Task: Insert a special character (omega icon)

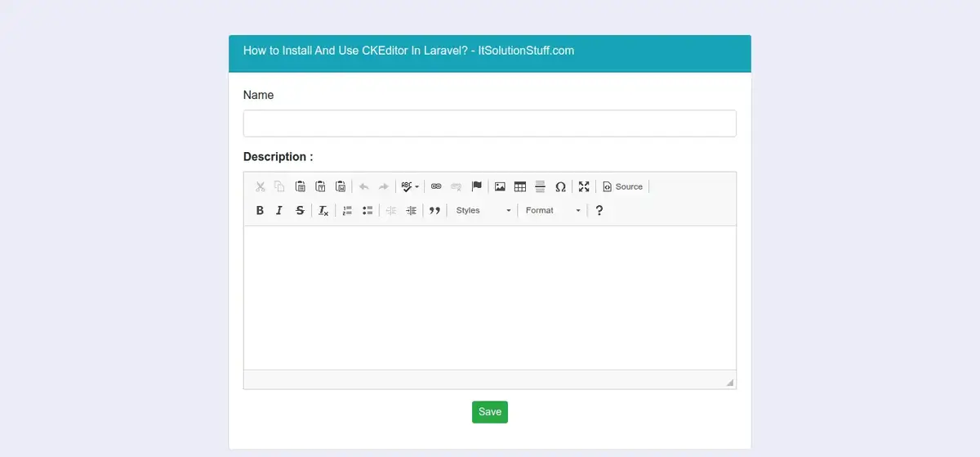Action: pos(560,187)
